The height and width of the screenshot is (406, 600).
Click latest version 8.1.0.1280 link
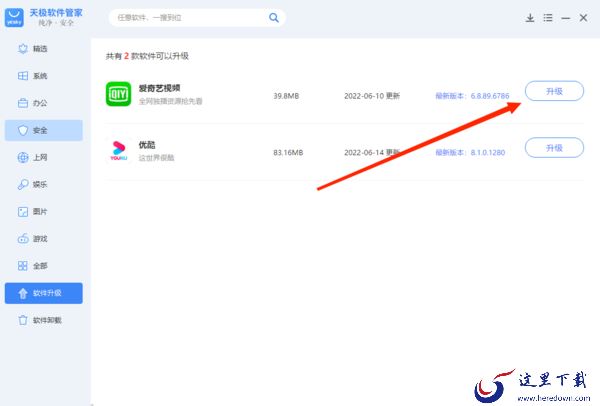[470, 152]
